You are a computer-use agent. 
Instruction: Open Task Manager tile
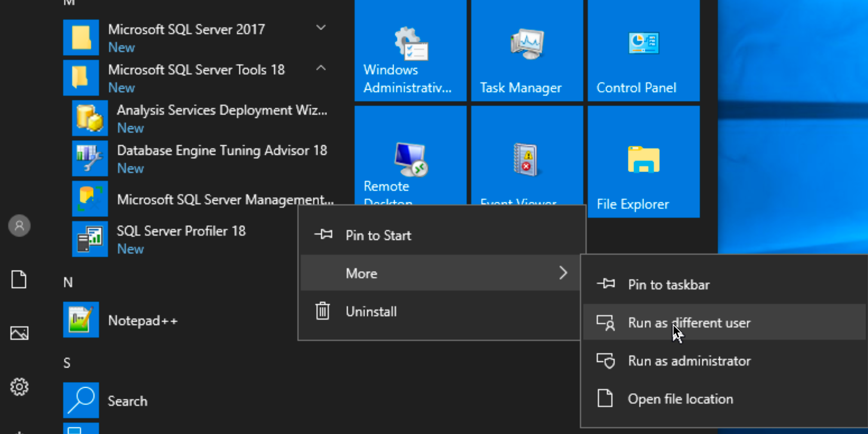point(527,51)
